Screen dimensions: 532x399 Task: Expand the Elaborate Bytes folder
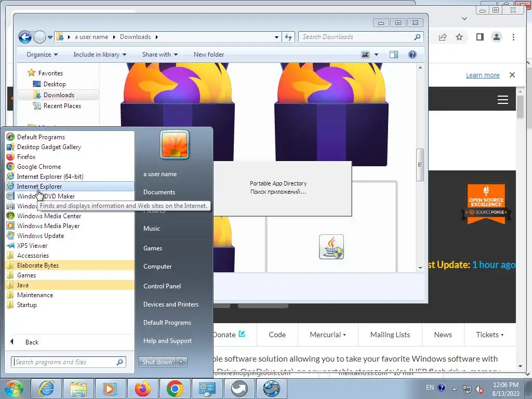(x=70, y=265)
